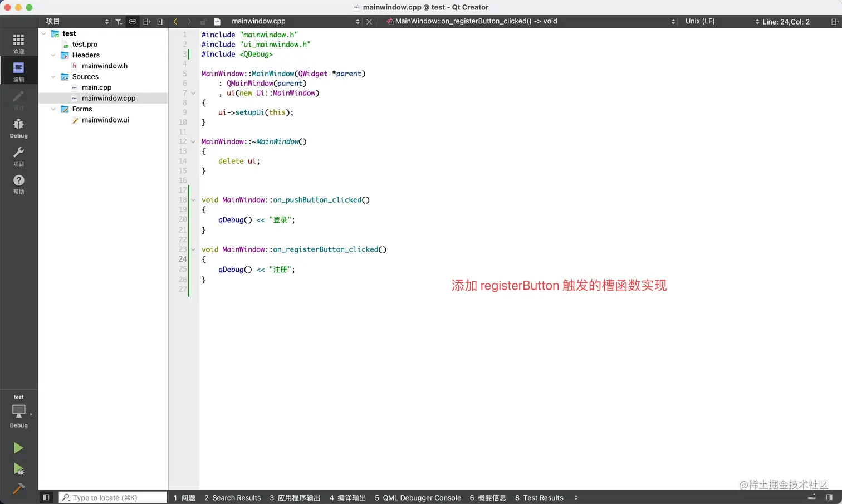Click the qDebug() << "登录" code line
This screenshot has width=842, height=504.
tap(257, 220)
